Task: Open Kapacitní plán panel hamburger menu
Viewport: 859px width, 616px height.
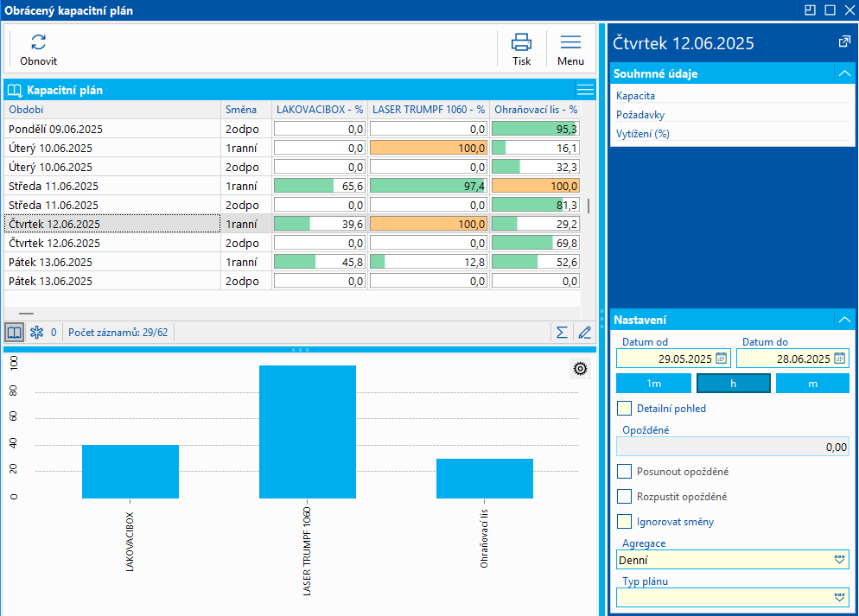Action: tap(585, 90)
